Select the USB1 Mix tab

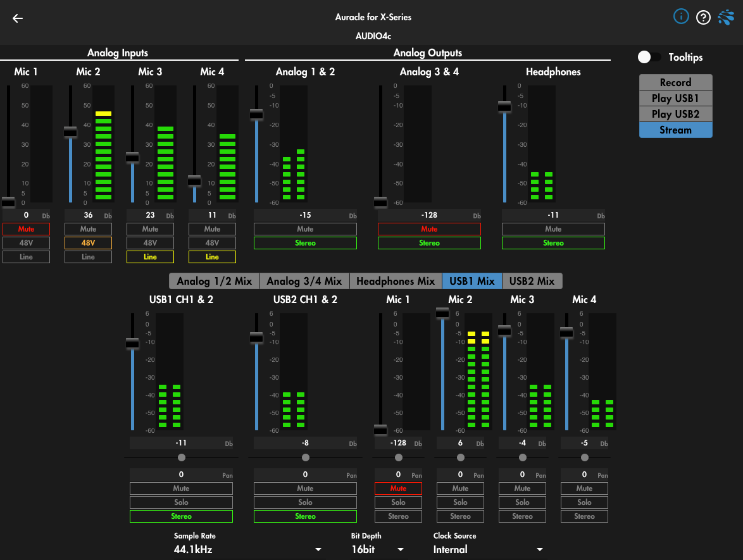click(472, 282)
